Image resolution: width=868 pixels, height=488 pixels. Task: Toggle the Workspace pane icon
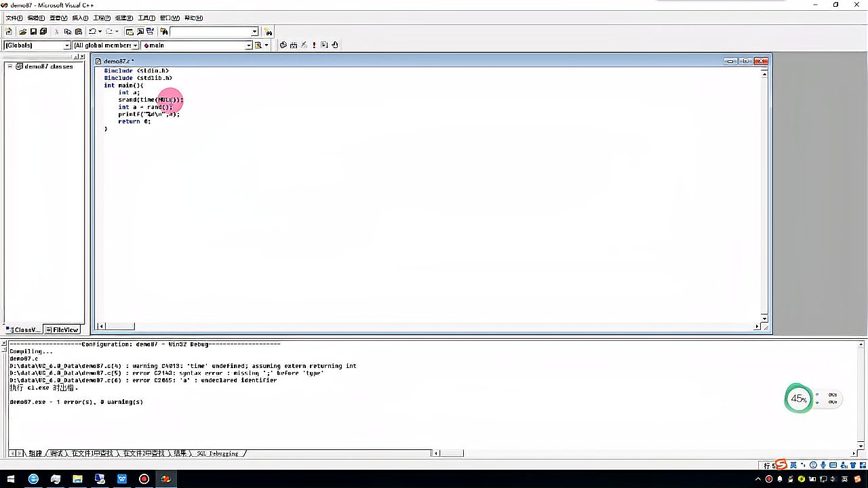click(130, 31)
